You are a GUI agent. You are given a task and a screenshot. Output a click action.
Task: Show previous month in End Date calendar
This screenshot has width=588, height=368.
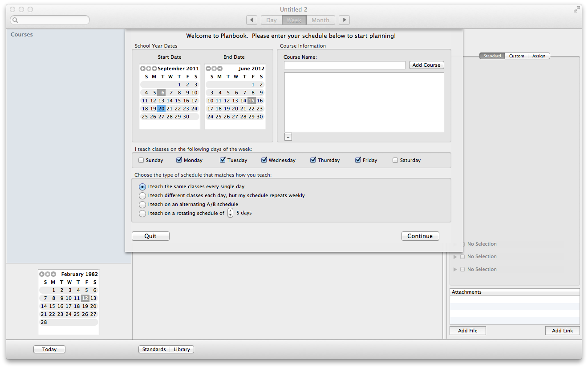(x=208, y=69)
